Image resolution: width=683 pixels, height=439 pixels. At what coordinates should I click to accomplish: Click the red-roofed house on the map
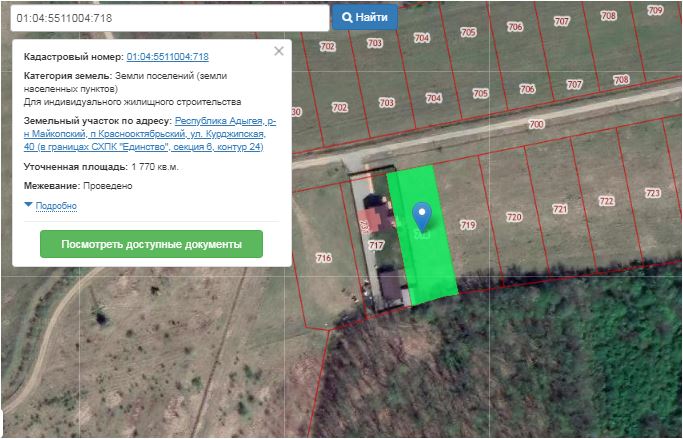(376, 219)
